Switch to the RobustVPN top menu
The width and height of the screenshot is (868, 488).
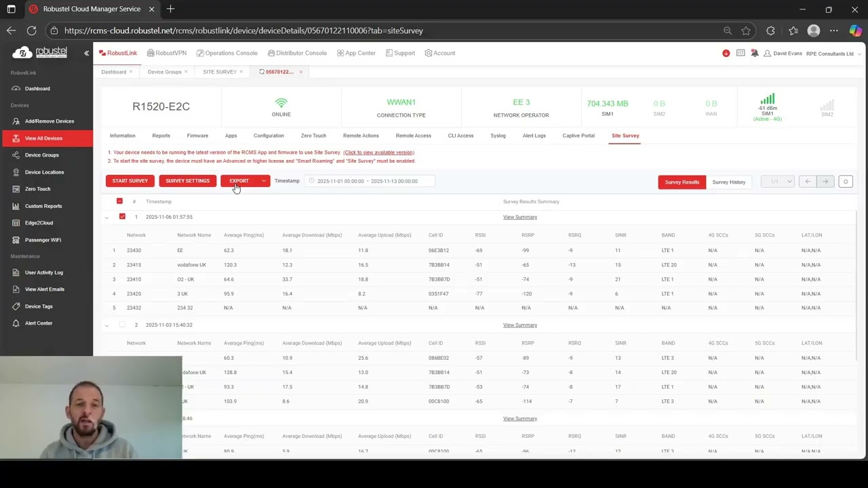coord(167,53)
